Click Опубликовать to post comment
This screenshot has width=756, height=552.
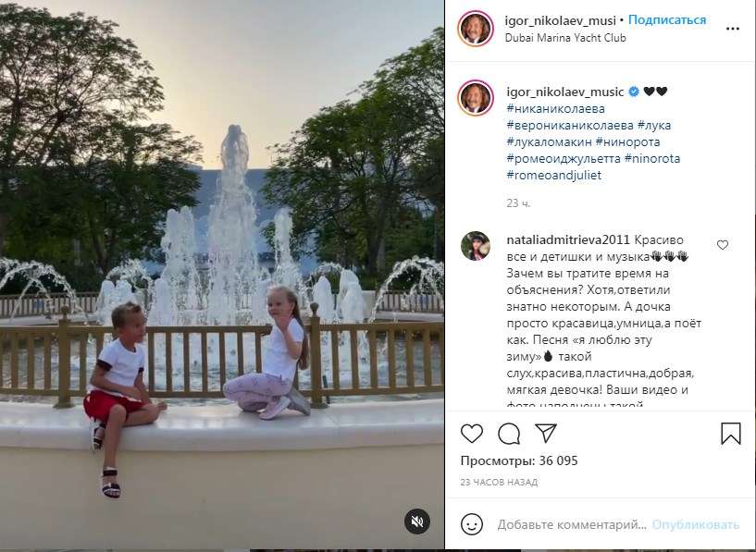click(695, 524)
